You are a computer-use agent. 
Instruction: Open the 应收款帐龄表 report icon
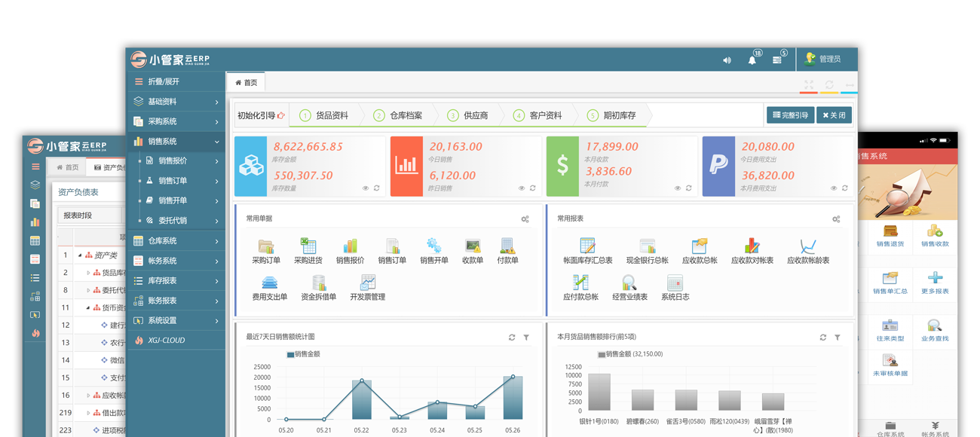808,246
